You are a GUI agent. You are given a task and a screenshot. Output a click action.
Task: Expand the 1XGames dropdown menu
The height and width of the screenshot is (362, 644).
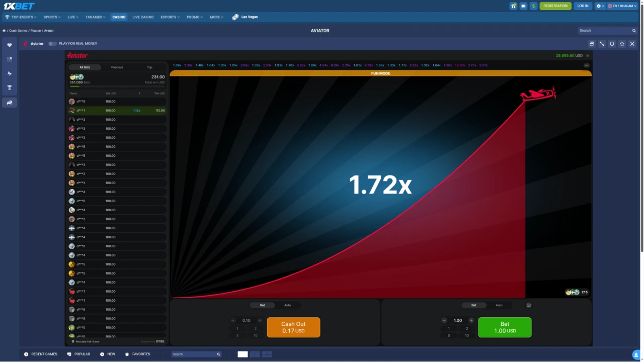pyautogui.click(x=95, y=17)
